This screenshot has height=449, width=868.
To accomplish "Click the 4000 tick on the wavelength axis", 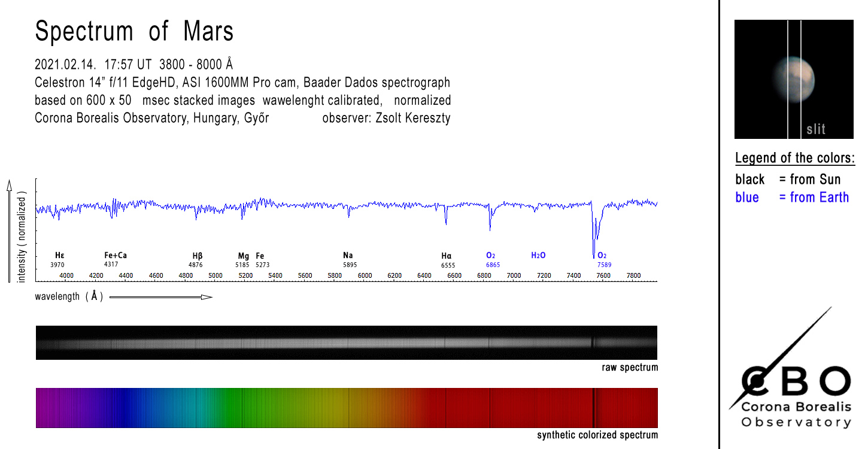I will click(66, 276).
